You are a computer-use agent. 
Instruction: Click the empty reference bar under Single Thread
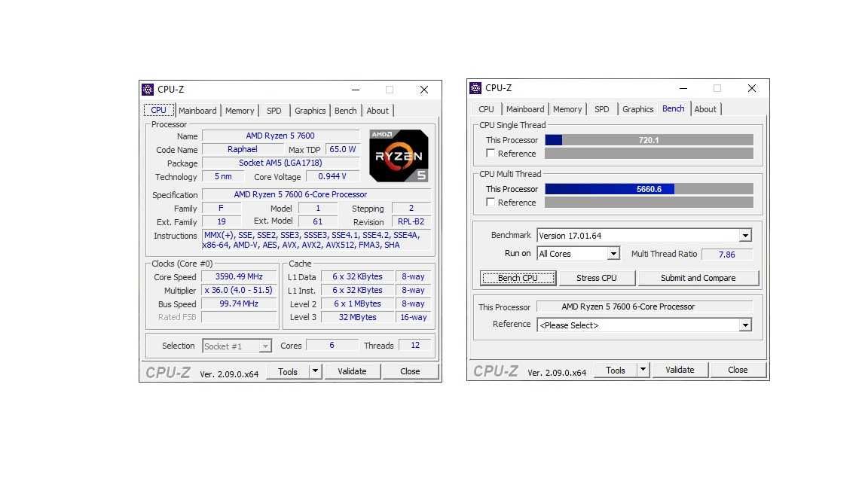coord(649,154)
